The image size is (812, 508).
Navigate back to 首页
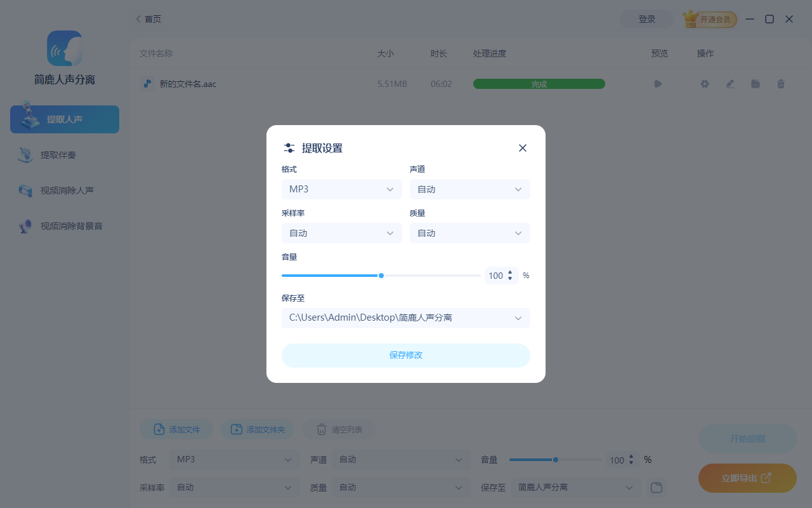click(148, 19)
